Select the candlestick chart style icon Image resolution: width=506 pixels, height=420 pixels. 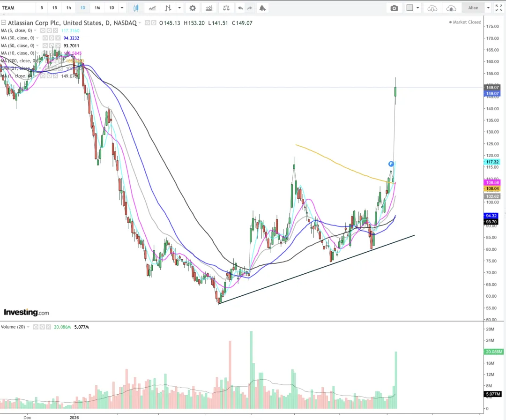pyautogui.click(x=136, y=8)
